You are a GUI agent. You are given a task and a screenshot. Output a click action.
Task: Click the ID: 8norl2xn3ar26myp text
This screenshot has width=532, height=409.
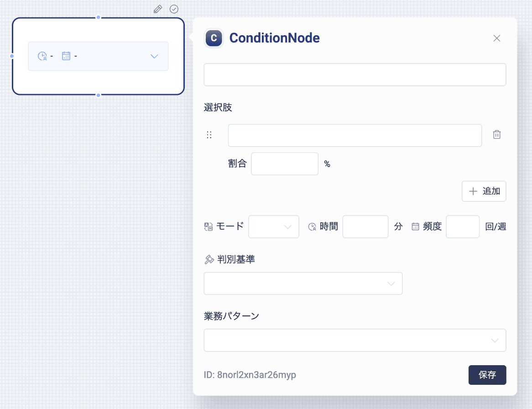(x=250, y=375)
